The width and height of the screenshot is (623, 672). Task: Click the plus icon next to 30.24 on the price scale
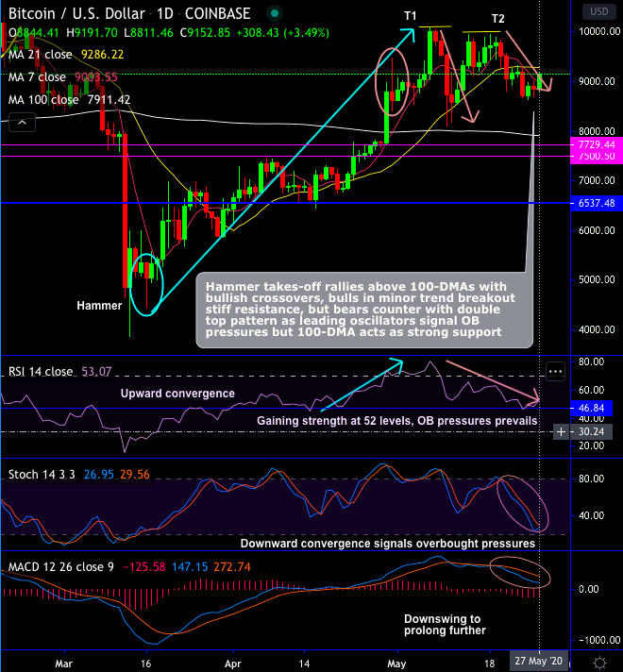(x=561, y=432)
